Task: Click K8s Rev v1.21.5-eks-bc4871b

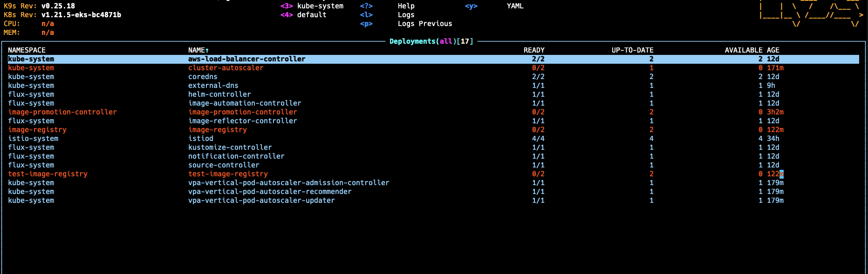Action: (x=81, y=15)
